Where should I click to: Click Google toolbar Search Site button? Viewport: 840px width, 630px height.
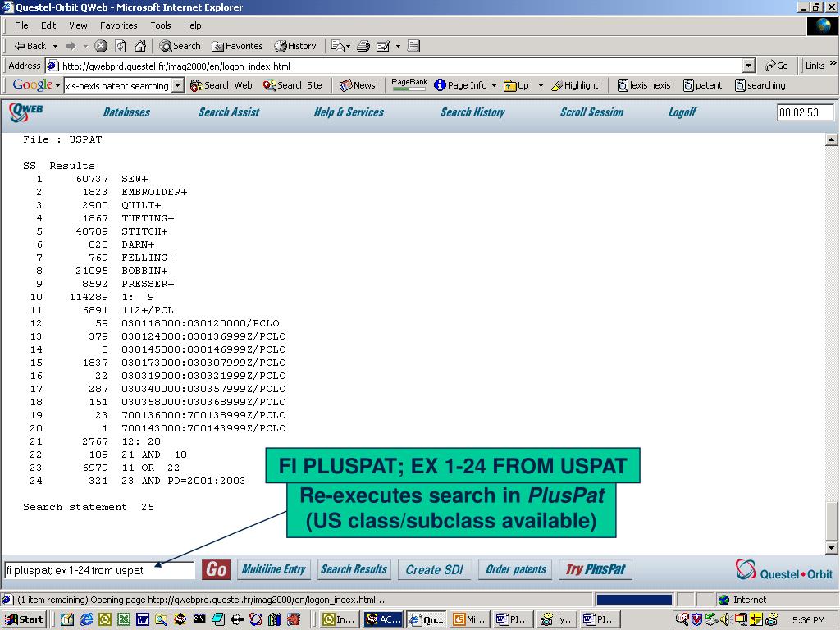pos(293,85)
